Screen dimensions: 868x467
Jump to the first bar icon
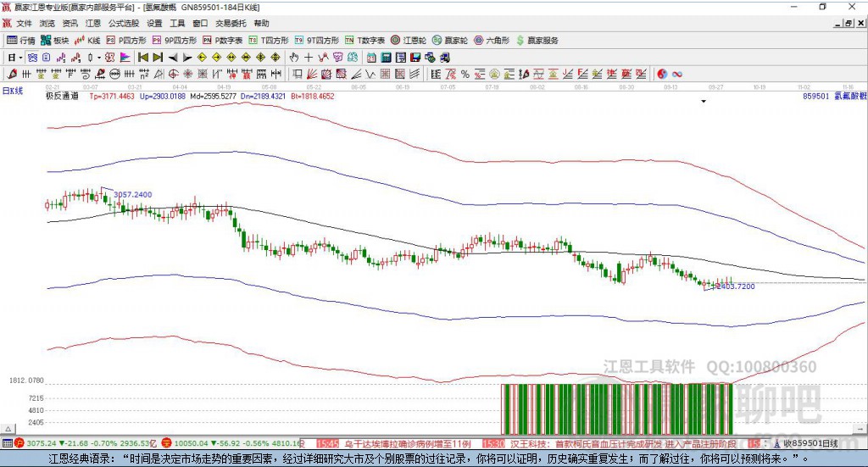pos(142,58)
